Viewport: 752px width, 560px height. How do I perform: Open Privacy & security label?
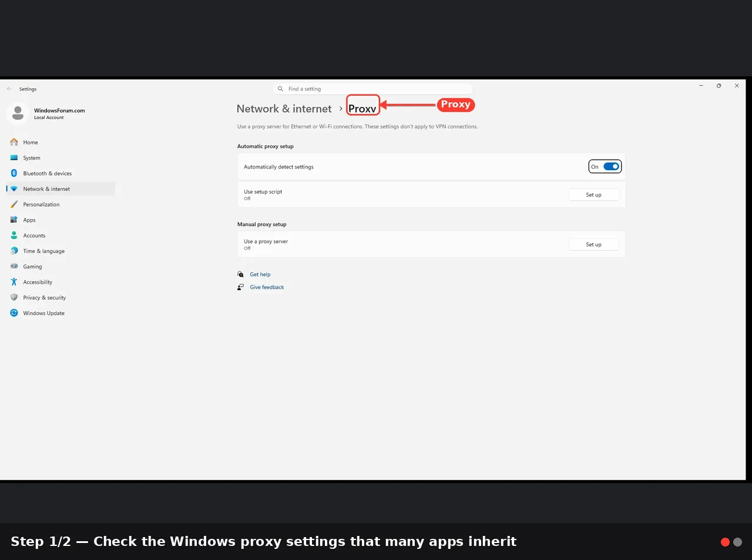tap(45, 298)
